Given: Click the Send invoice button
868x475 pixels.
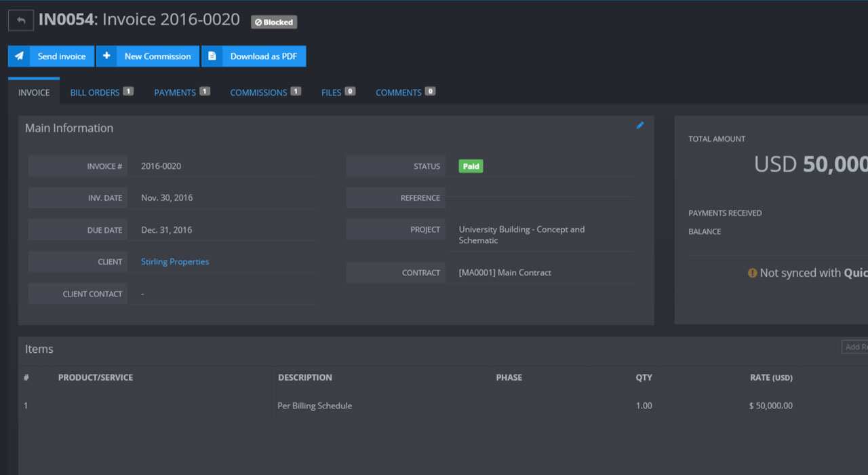Looking at the screenshot, I should coord(52,56).
